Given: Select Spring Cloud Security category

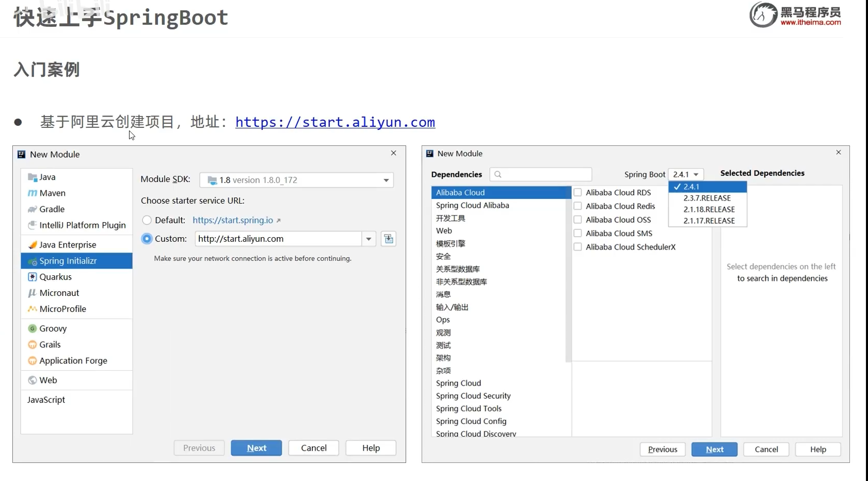Looking at the screenshot, I should [x=499, y=396].
